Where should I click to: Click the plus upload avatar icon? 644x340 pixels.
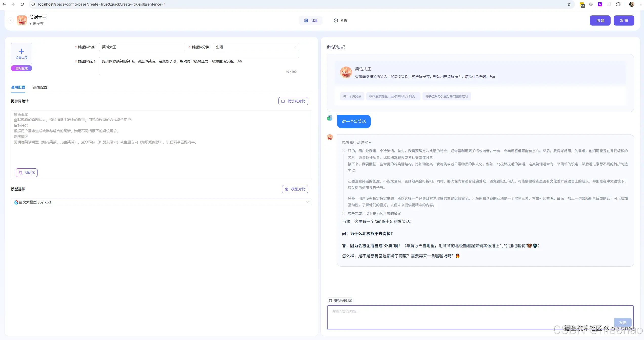tap(22, 52)
